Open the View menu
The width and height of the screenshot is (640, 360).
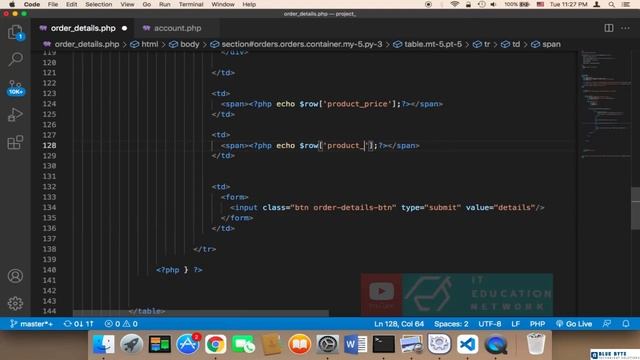pos(127,4)
